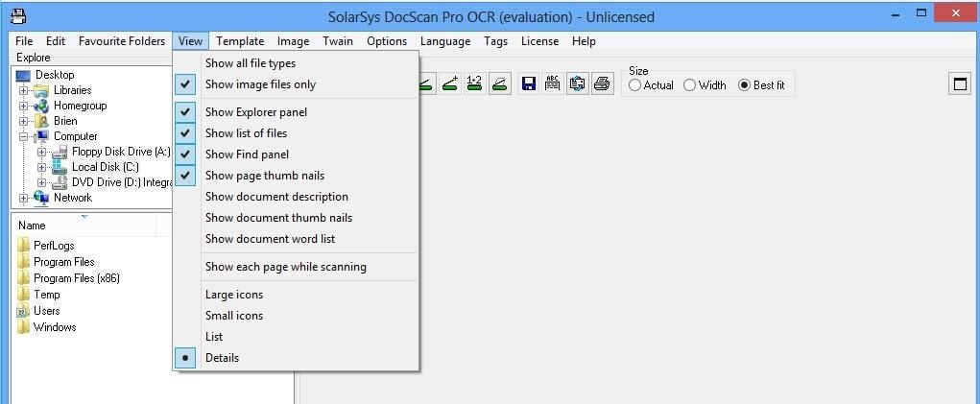
Task: Open the Help menu
Action: click(584, 41)
